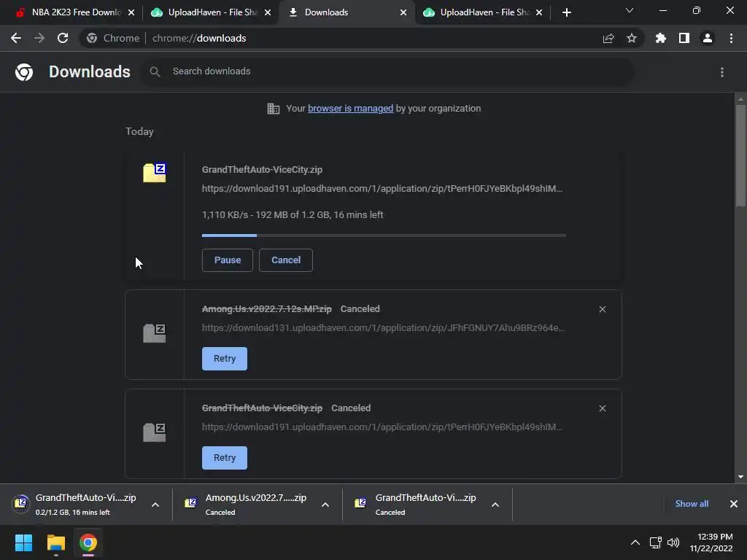Close the bottom downloads shelf
Viewport: 747px width, 560px height.
(x=734, y=504)
